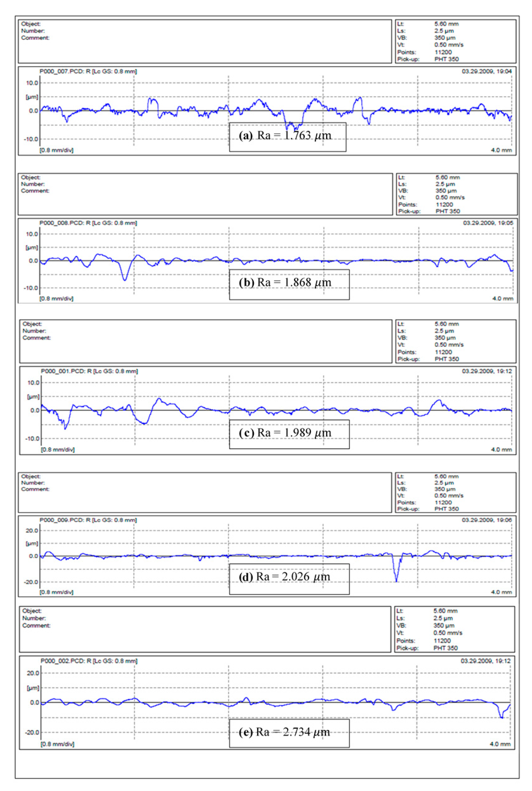532x791 pixels.
Task: Click the 20.0 axis label in the last chart
Action: 33,673
